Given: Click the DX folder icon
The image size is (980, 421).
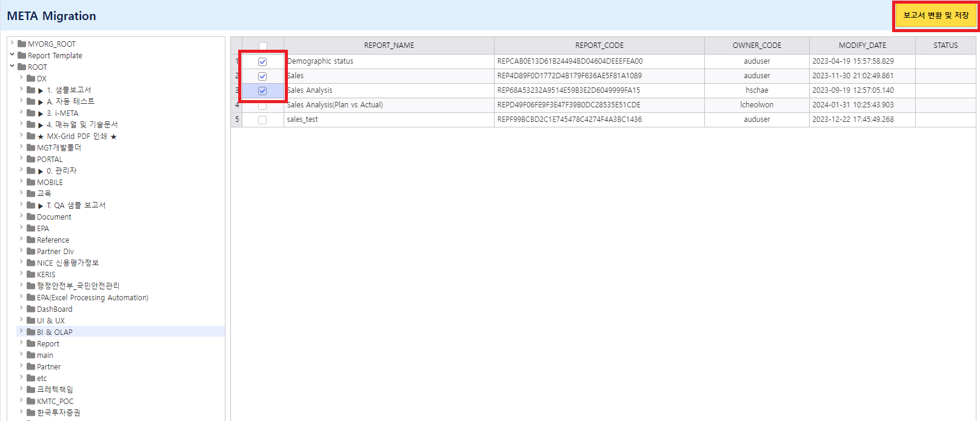Looking at the screenshot, I should 31,78.
